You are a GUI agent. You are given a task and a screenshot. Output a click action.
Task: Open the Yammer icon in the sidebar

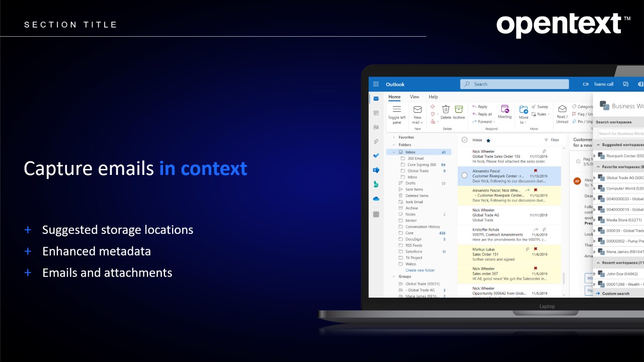376,170
